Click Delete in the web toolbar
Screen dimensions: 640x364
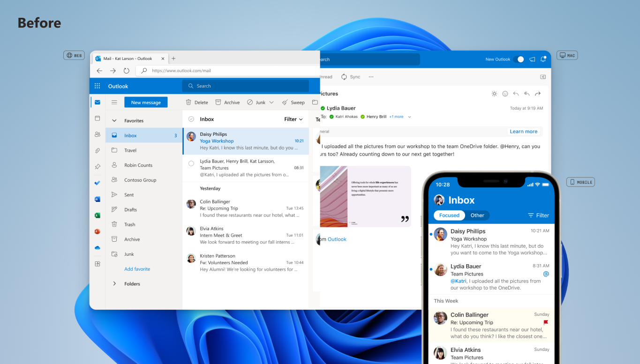197,102
